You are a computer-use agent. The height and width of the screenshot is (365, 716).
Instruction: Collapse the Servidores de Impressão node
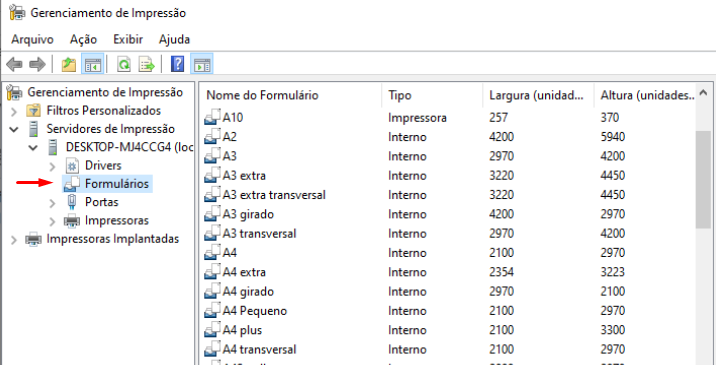(x=14, y=129)
